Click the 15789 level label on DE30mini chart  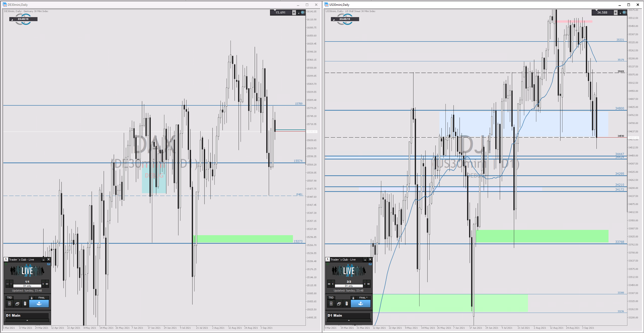pyautogui.click(x=298, y=103)
